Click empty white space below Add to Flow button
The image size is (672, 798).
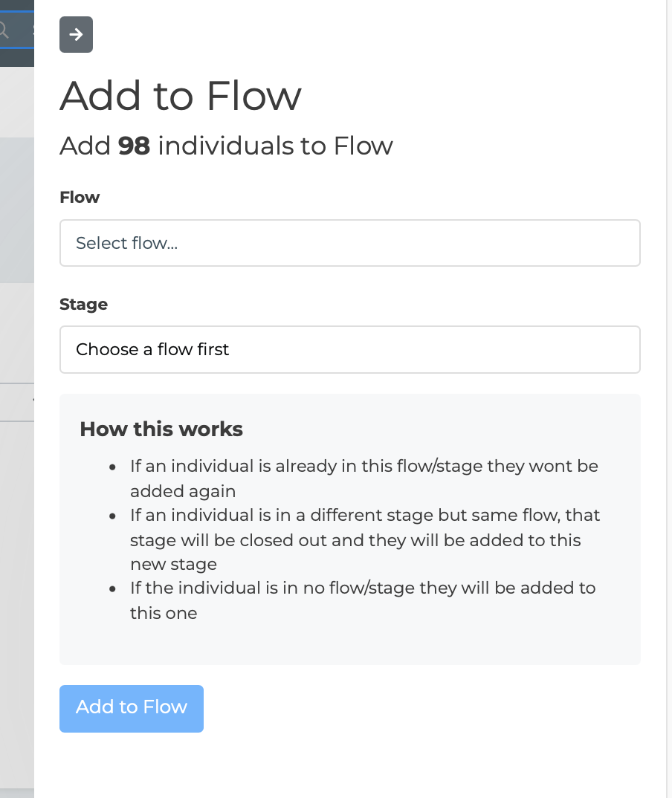(349, 765)
